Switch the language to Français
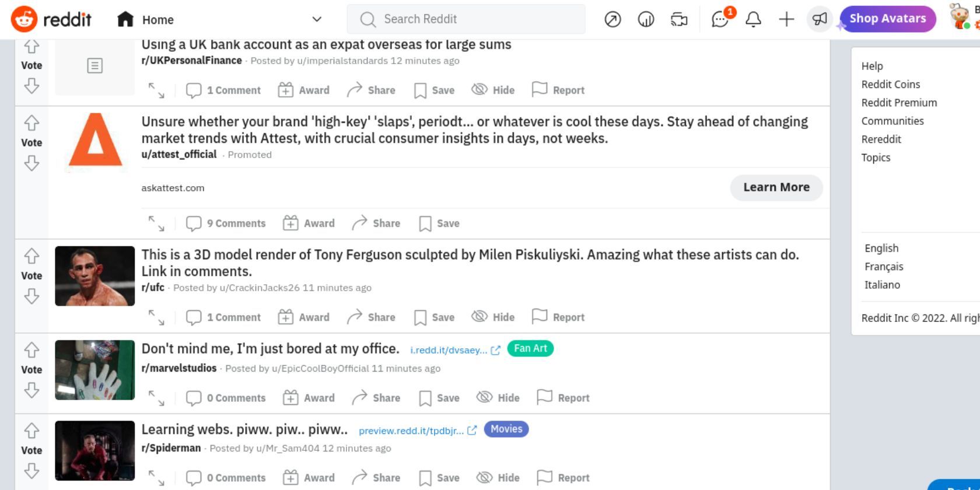Viewport: 980px width, 490px height. click(884, 266)
